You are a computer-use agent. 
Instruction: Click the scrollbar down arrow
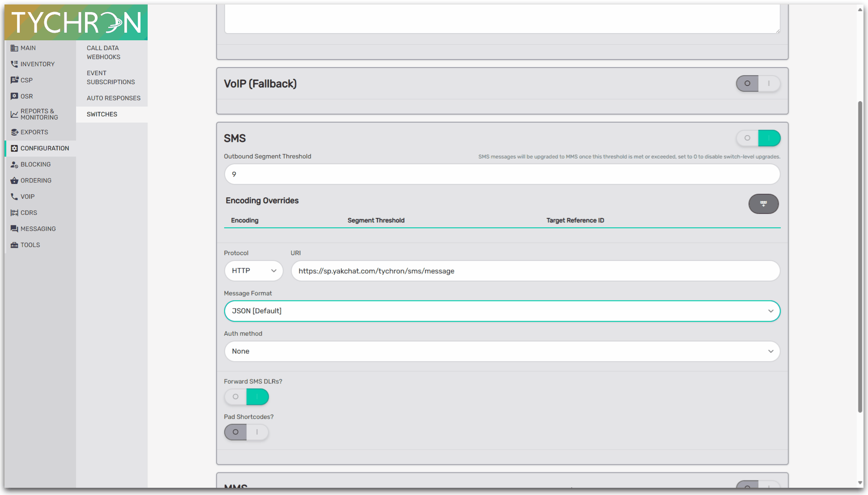click(860, 483)
